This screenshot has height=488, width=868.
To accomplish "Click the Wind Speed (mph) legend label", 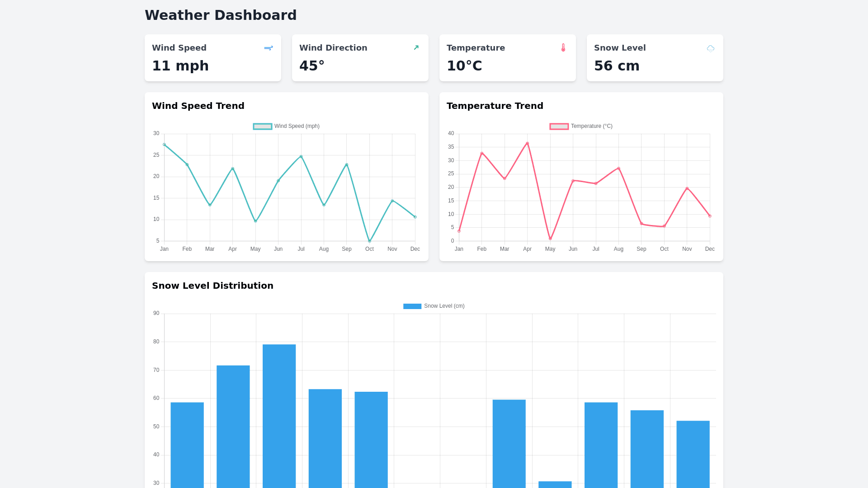I will pos(297,127).
